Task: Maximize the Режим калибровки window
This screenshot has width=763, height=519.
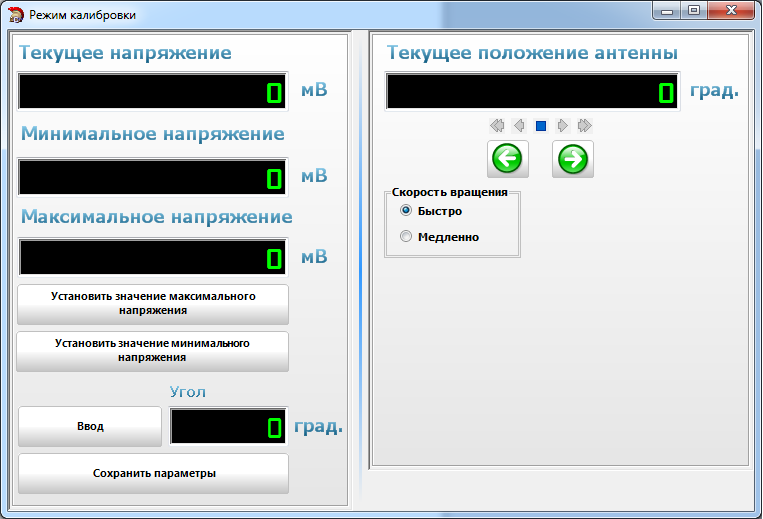Action: coord(694,11)
